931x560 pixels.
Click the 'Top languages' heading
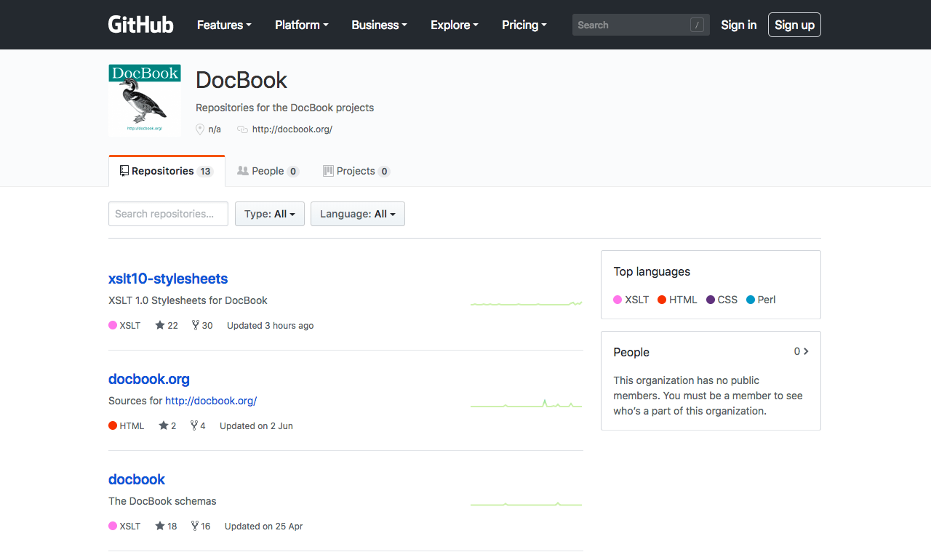click(x=652, y=271)
